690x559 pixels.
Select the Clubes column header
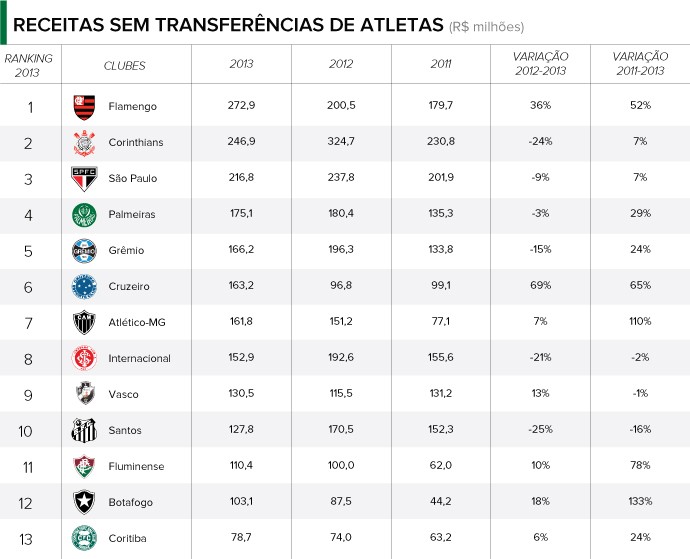click(125, 66)
